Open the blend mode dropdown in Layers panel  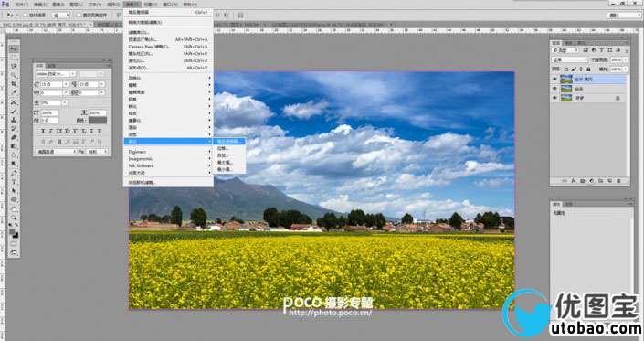click(x=570, y=60)
